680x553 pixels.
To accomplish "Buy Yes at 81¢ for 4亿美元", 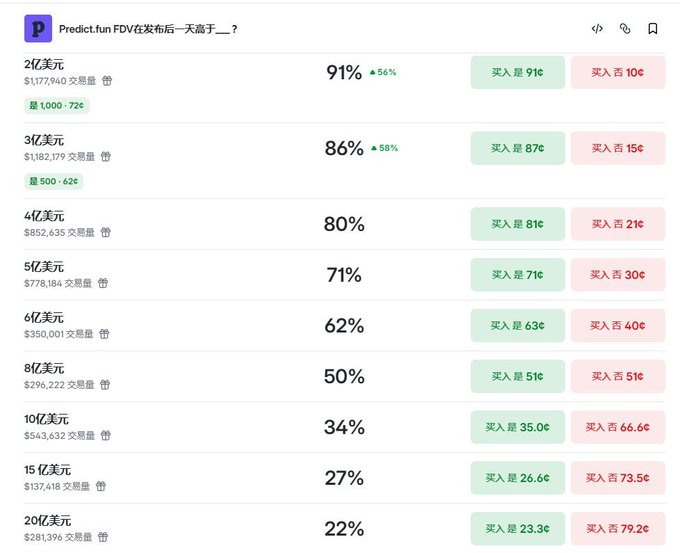I will point(518,224).
